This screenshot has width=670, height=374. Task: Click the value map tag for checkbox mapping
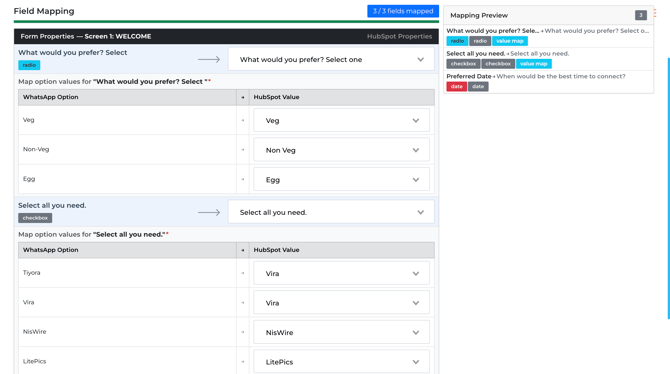(533, 64)
